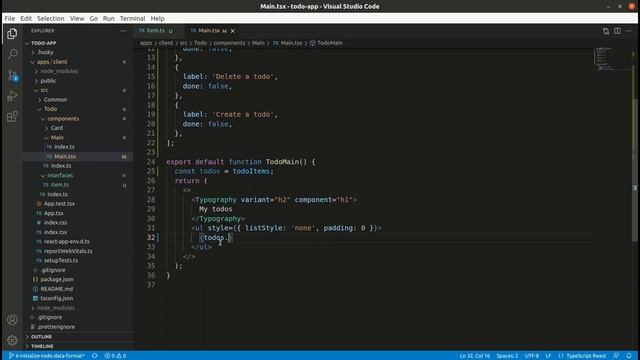Open .prettierignore file
This screenshot has height=360, width=640.
click(78, 327)
